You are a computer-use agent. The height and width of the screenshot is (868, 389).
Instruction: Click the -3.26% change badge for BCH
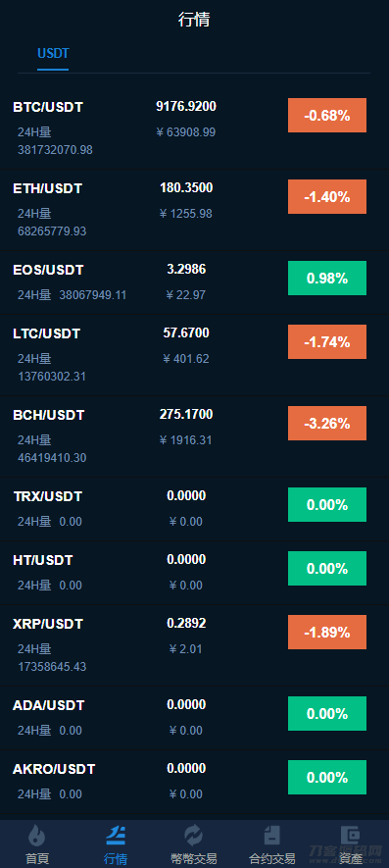[x=327, y=423]
